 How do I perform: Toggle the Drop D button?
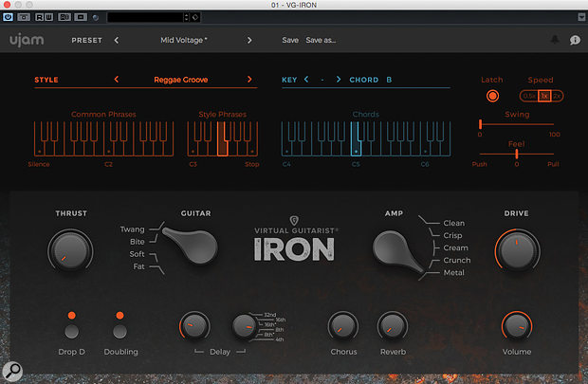pos(72,332)
